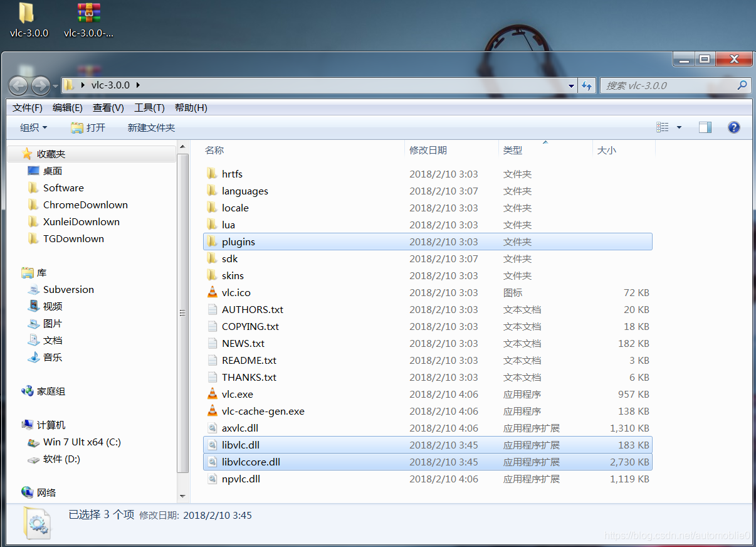
Task: Select the plugins folder row
Action: 428,242
